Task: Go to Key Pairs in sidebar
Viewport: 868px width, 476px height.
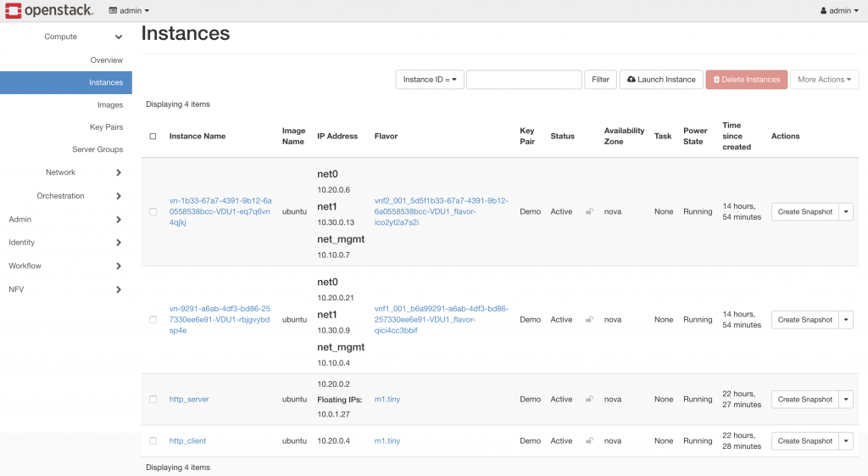Action: click(x=106, y=127)
